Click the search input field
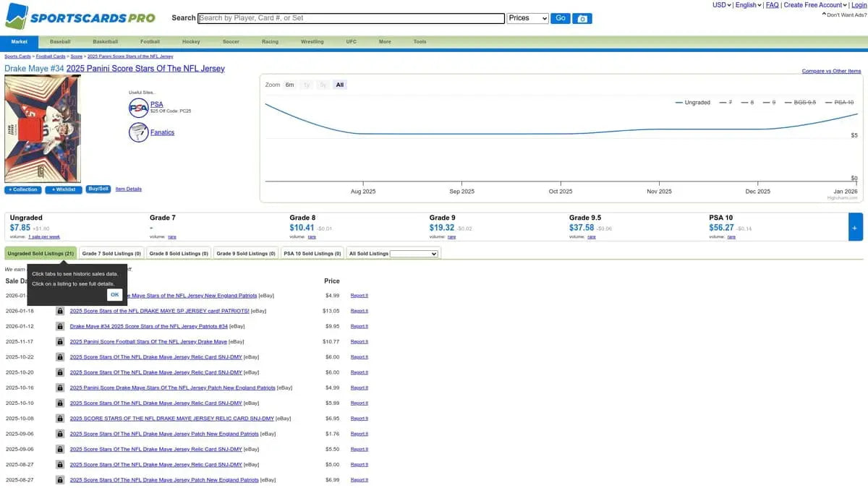The width and height of the screenshot is (868, 488). point(351,18)
